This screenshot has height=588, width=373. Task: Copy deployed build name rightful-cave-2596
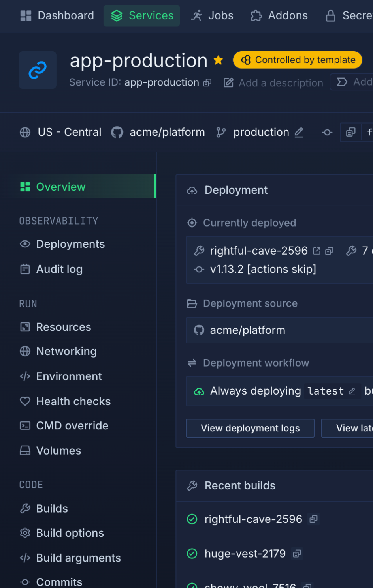(329, 251)
